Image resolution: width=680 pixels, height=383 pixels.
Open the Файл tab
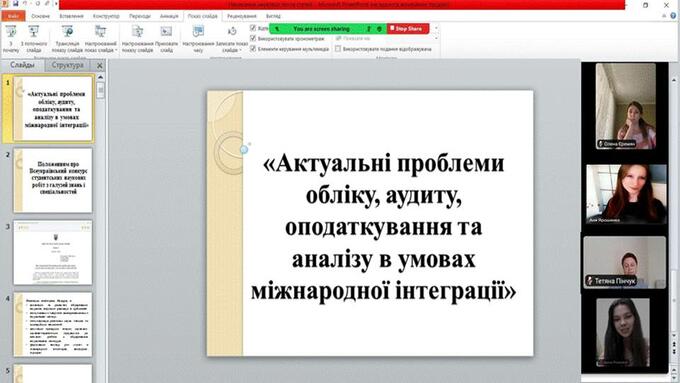pyautogui.click(x=13, y=16)
